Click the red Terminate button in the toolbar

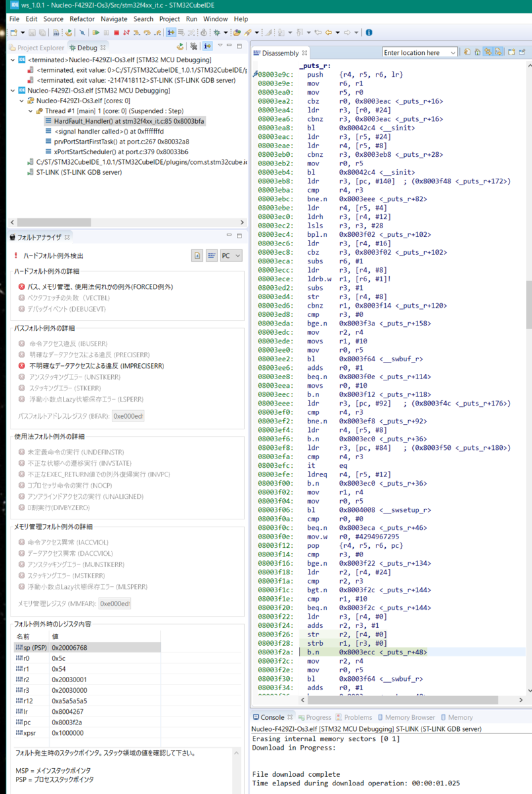pyautogui.click(x=116, y=32)
